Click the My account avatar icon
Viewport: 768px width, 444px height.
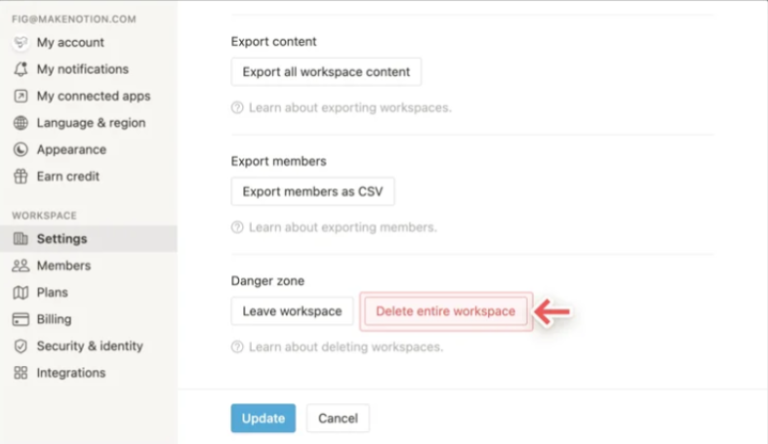(x=20, y=43)
